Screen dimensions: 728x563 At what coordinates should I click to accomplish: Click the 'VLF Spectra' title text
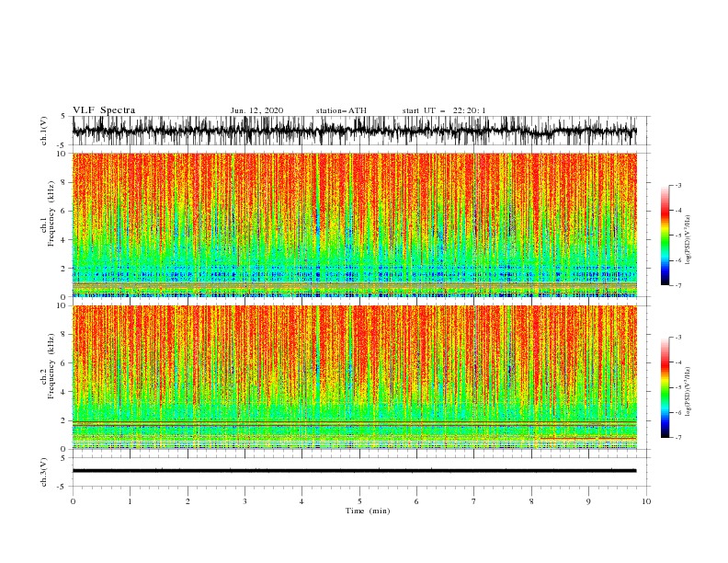[104, 110]
